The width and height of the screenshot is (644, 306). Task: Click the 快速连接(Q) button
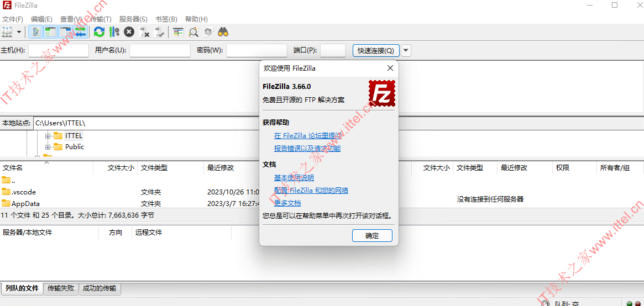376,50
